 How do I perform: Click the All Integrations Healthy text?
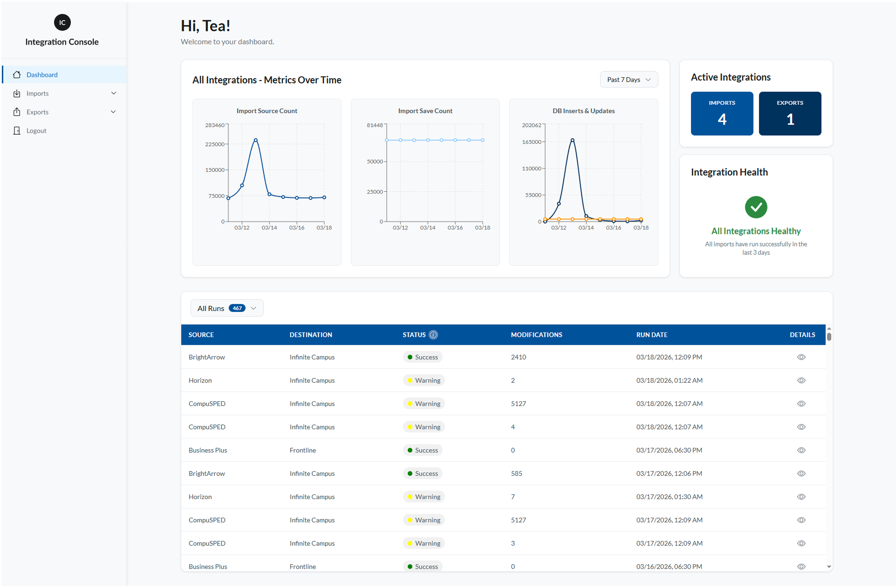[756, 231]
